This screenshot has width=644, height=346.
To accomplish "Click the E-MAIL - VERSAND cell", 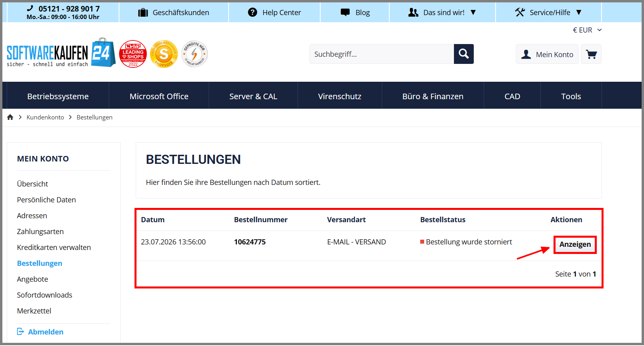I will click(x=356, y=242).
